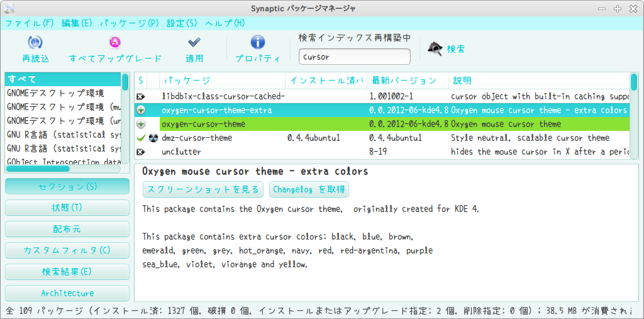Click the カスタムフィルタ(C) button
Image resolution: width=644 pixels, height=319 pixels.
pos(67,250)
